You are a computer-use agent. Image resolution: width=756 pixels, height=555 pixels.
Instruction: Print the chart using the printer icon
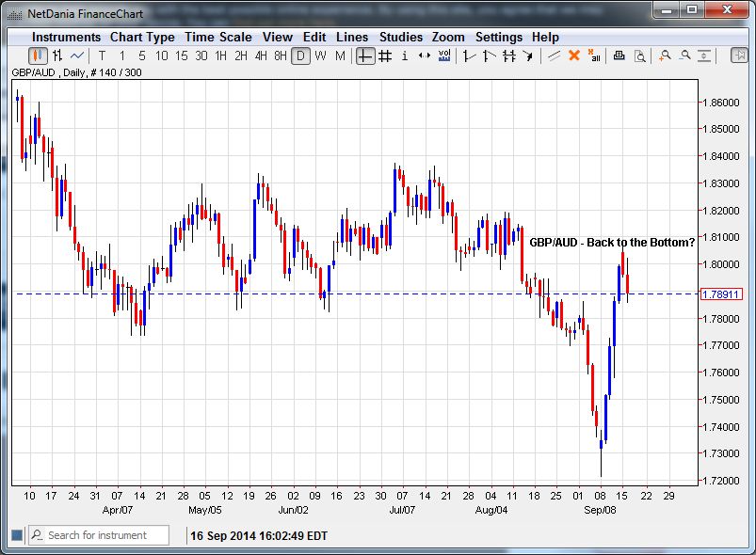619,55
